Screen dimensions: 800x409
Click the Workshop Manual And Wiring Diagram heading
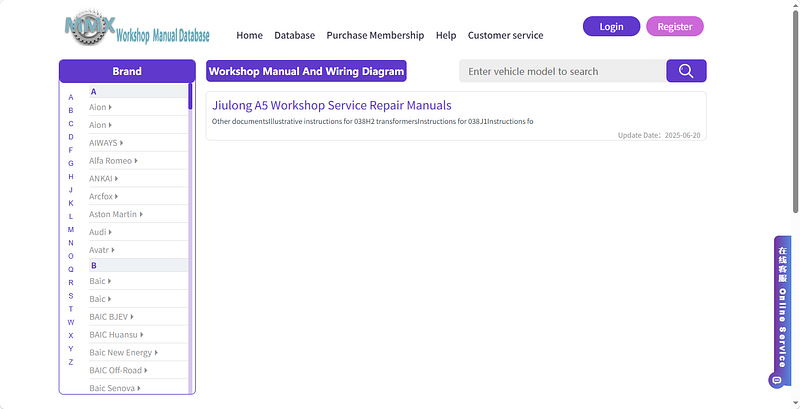[306, 71]
